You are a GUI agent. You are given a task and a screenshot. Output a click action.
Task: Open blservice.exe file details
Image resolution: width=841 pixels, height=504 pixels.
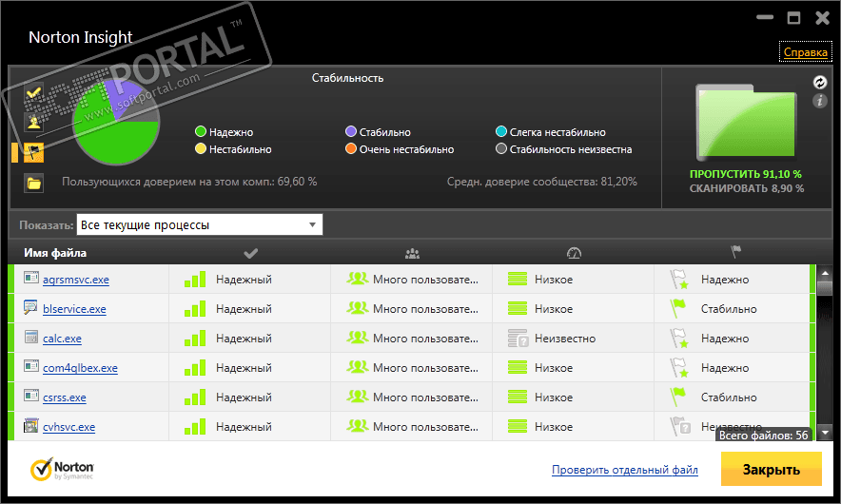coord(74,309)
